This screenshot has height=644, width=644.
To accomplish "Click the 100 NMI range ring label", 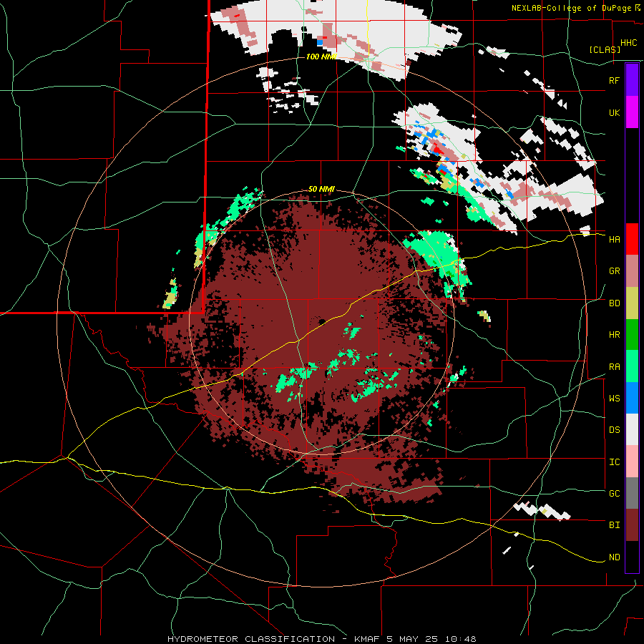I will pos(321,57).
